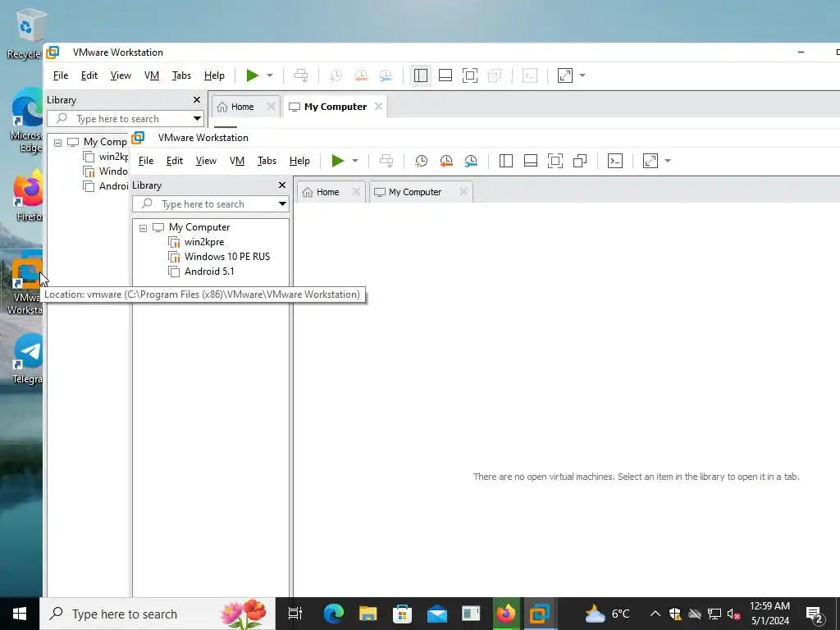The height and width of the screenshot is (630, 840).
Task: Open snapshot manager icon in back window
Action: 386,75
